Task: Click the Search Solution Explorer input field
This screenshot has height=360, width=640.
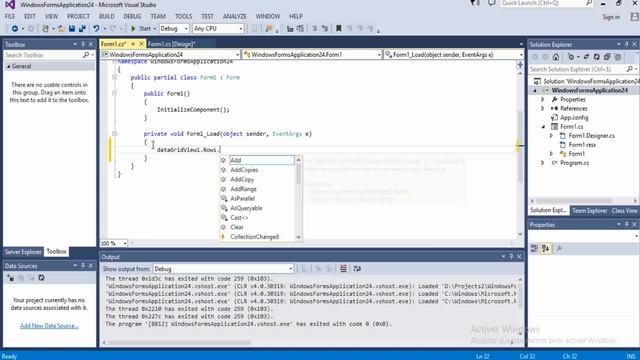Action: coord(577,69)
